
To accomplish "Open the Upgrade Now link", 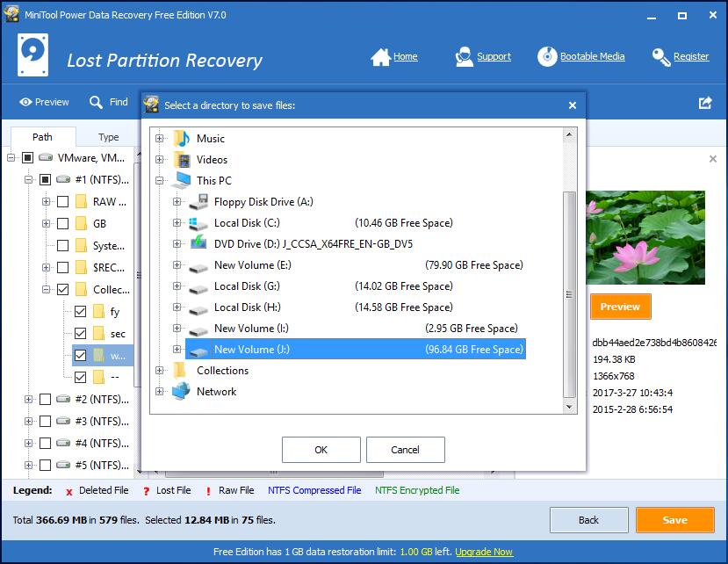I will (484, 552).
